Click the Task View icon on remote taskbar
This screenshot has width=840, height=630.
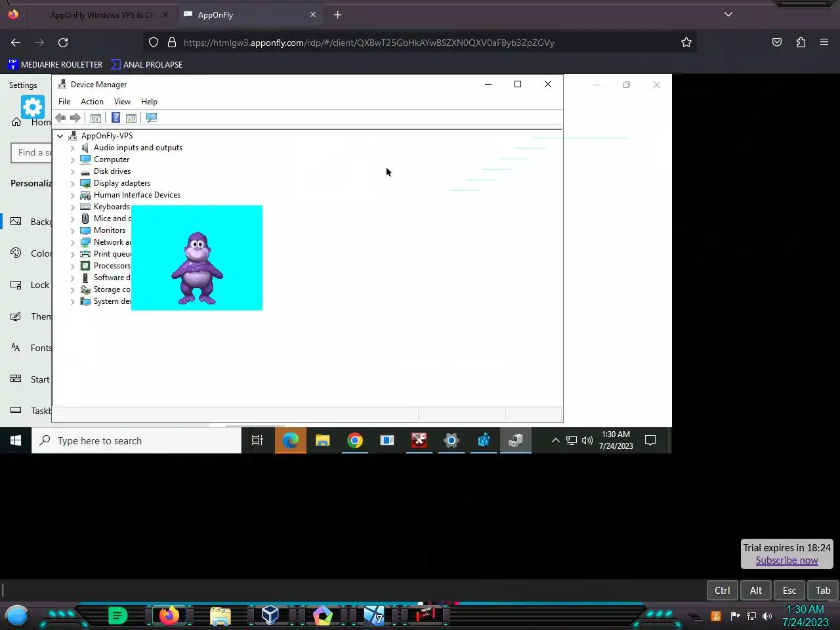(257, 441)
